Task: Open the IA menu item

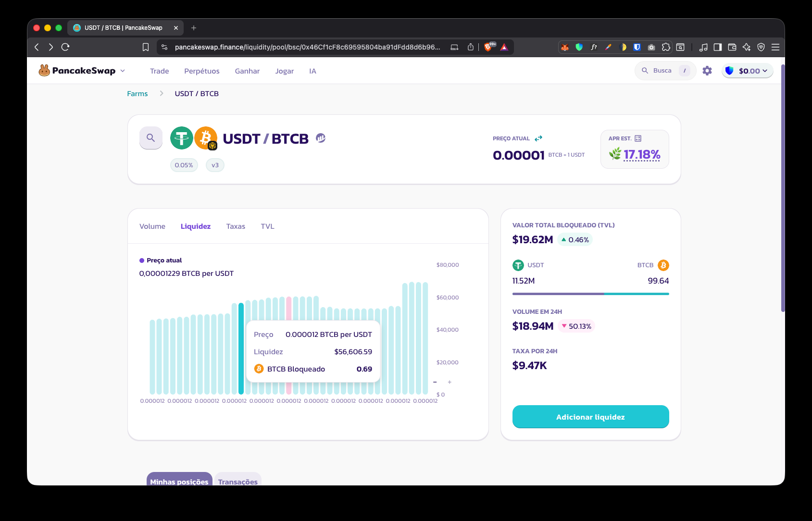Action: [x=312, y=71]
